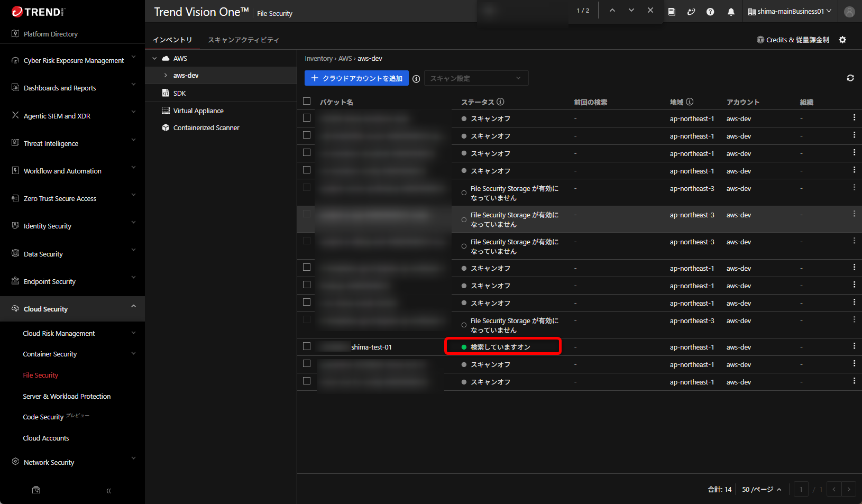Open shima-mainBusiness01 account dropdown

790,11
